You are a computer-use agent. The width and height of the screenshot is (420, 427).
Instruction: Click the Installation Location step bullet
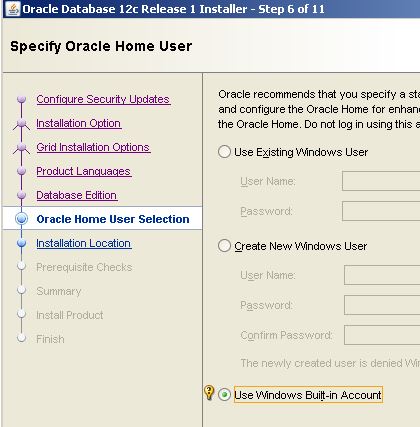(x=22, y=243)
